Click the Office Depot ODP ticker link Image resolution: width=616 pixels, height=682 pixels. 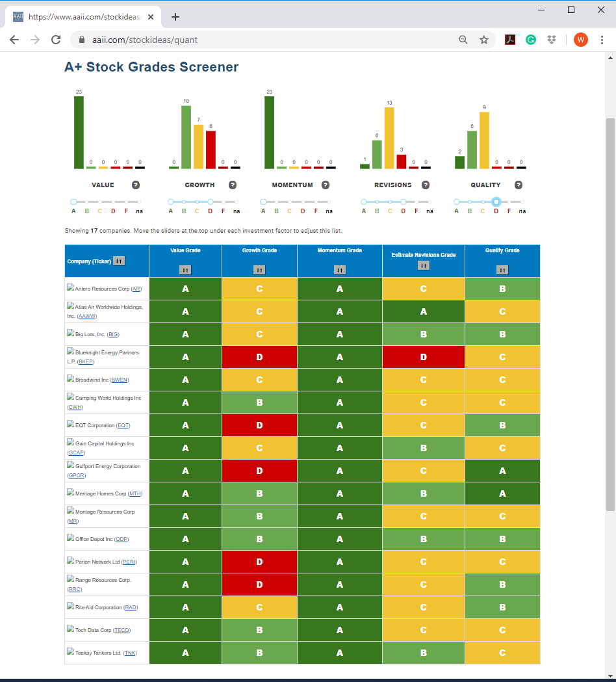[122, 540]
